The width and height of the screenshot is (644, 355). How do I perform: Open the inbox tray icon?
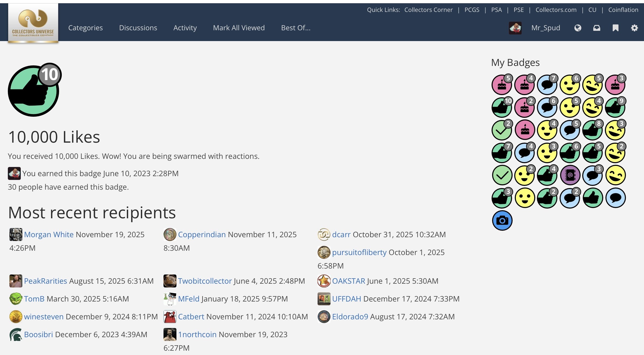coord(597,28)
